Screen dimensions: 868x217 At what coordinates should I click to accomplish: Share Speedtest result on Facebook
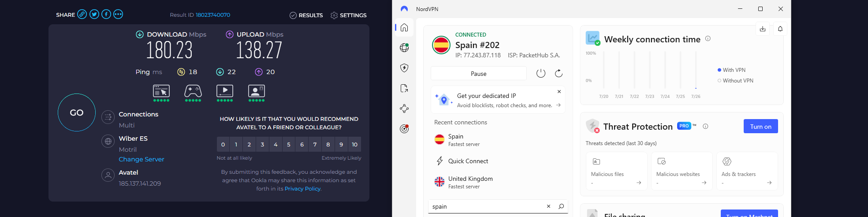[x=106, y=15]
